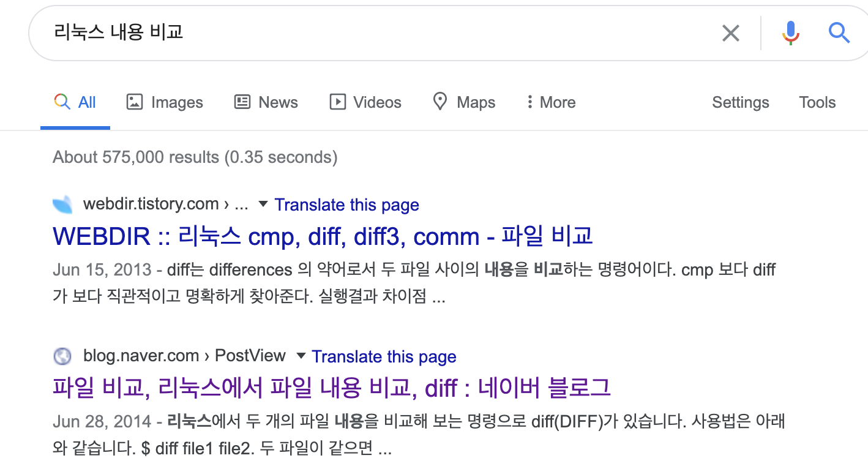The width and height of the screenshot is (868, 458).
Task: Click the blog.naver.com favicon
Action: pyautogui.click(x=62, y=356)
